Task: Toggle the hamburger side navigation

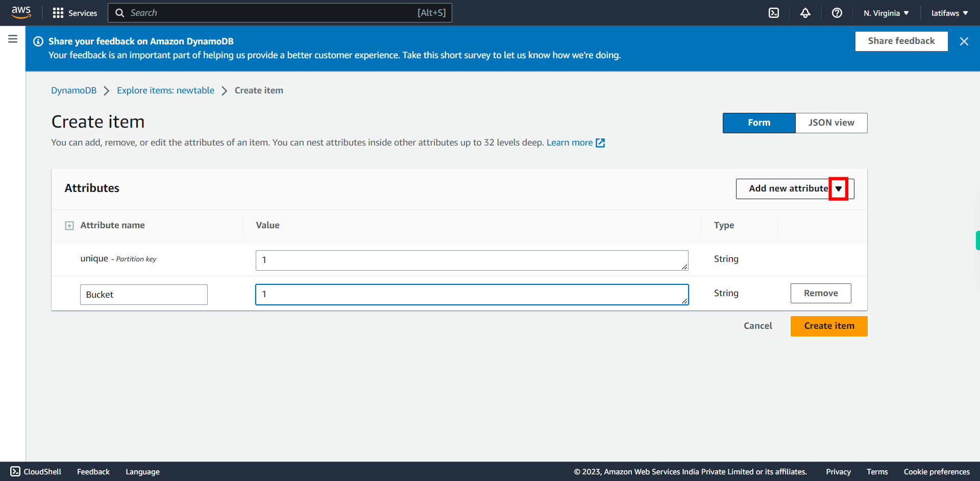Action: click(x=13, y=39)
